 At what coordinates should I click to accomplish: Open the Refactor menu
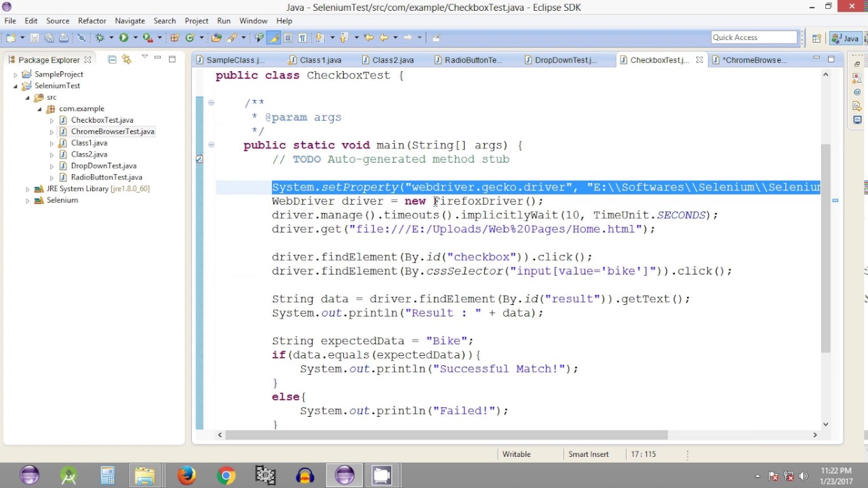point(92,21)
